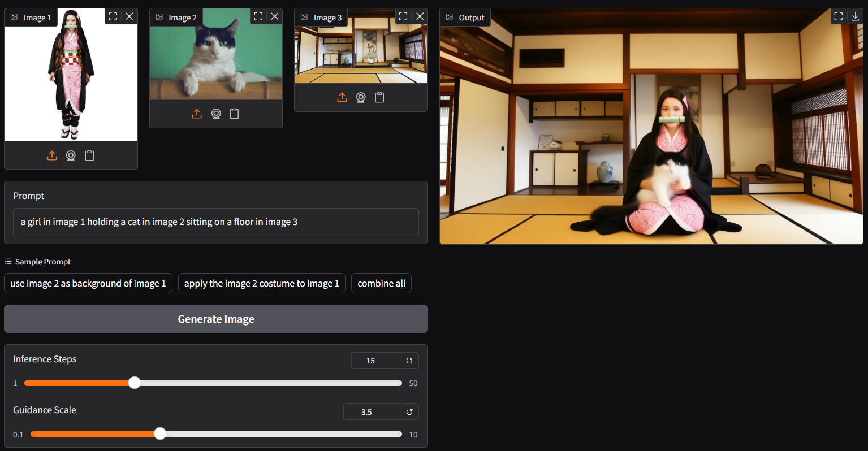868x451 pixels.
Task: Click the minimum value '0.1' of Guidance Scale
Action: click(x=18, y=435)
